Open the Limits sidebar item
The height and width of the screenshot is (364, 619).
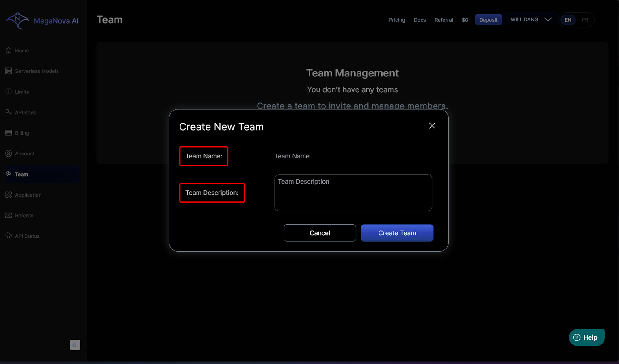point(22,92)
